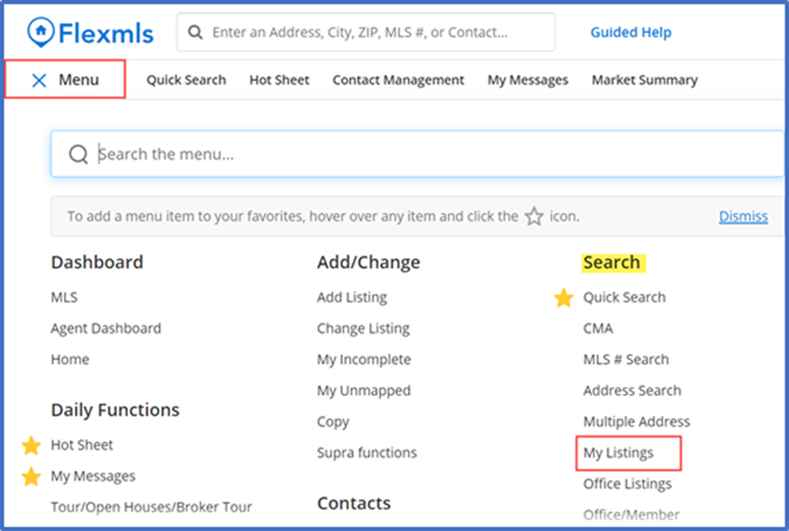
Task: Select Add Listing under Add/Change
Action: pyautogui.click(x=351, y=297)
